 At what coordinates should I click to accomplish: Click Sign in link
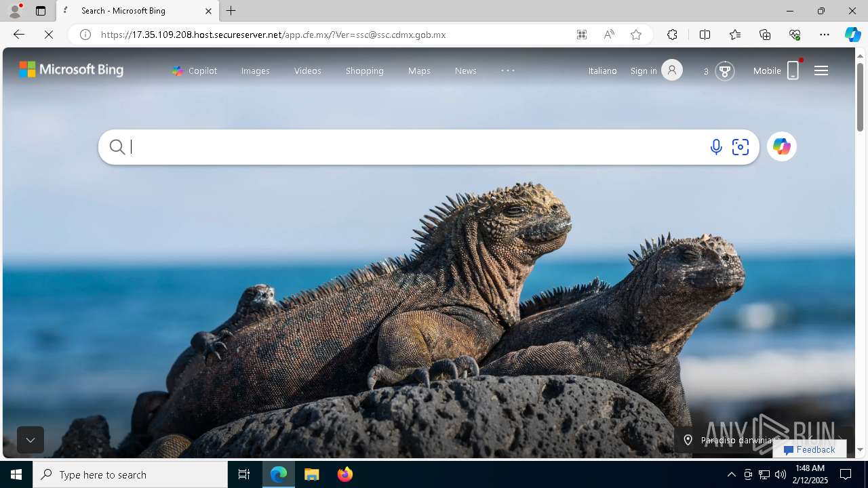[644, 70]
